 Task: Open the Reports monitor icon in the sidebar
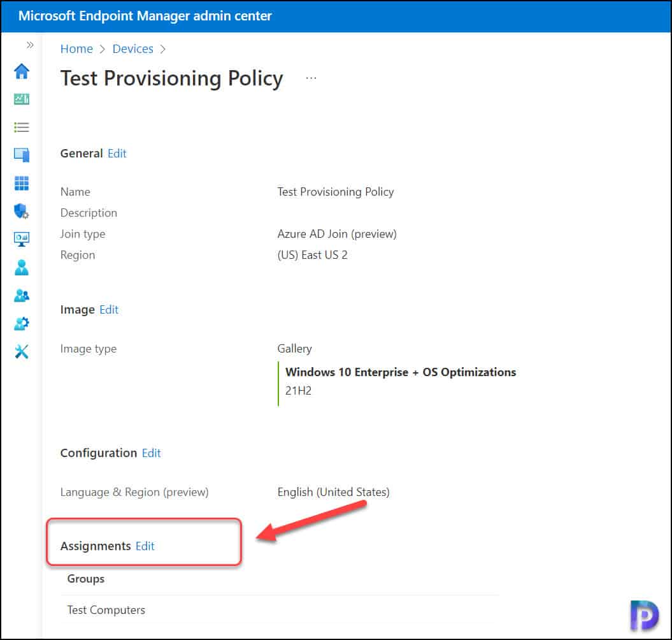point(22,239)
